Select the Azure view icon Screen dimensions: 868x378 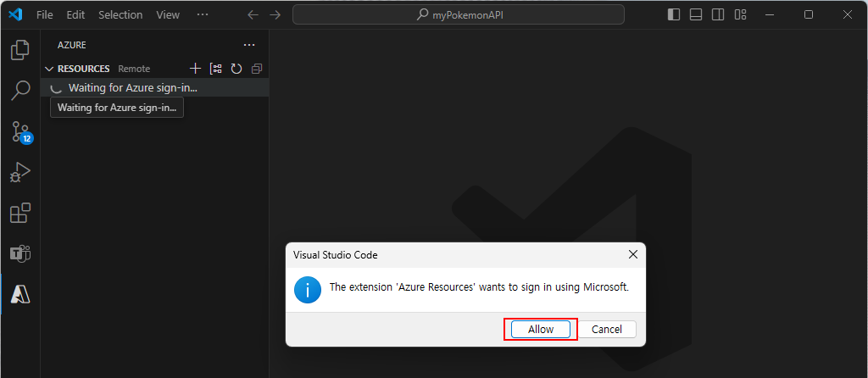(20, 295)
